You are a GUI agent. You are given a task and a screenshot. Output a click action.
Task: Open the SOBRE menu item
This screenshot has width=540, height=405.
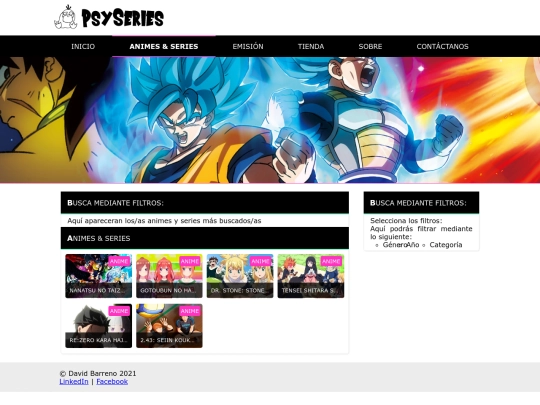point(370,46)
